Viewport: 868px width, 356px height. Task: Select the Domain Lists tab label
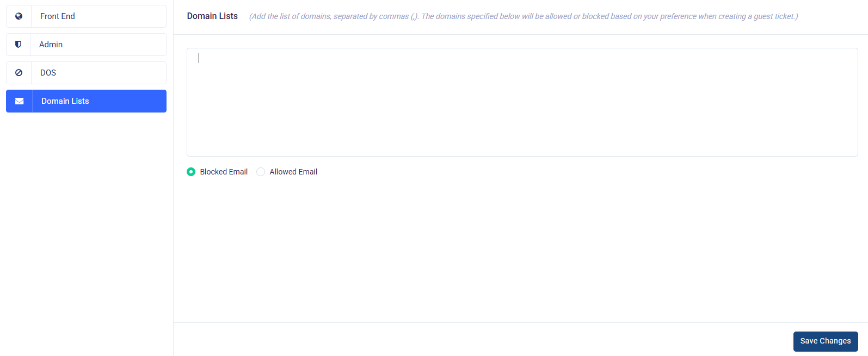pyautogui.click(x=65, y=101)
